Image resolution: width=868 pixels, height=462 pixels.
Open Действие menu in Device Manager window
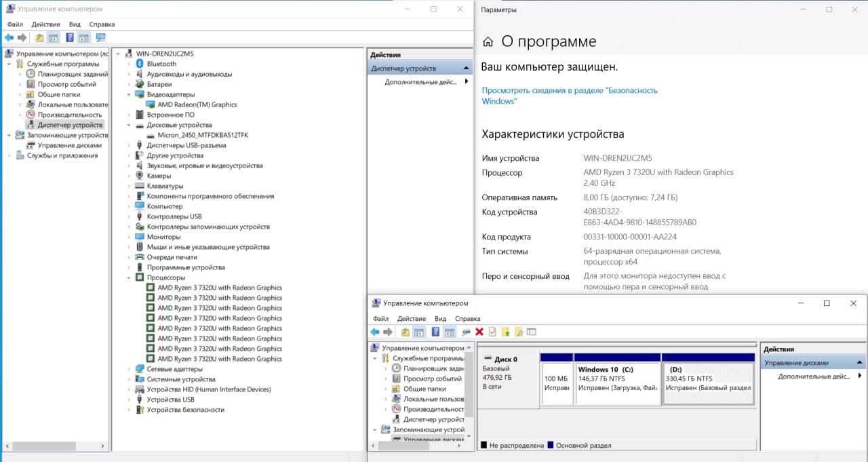pos(45,24)
